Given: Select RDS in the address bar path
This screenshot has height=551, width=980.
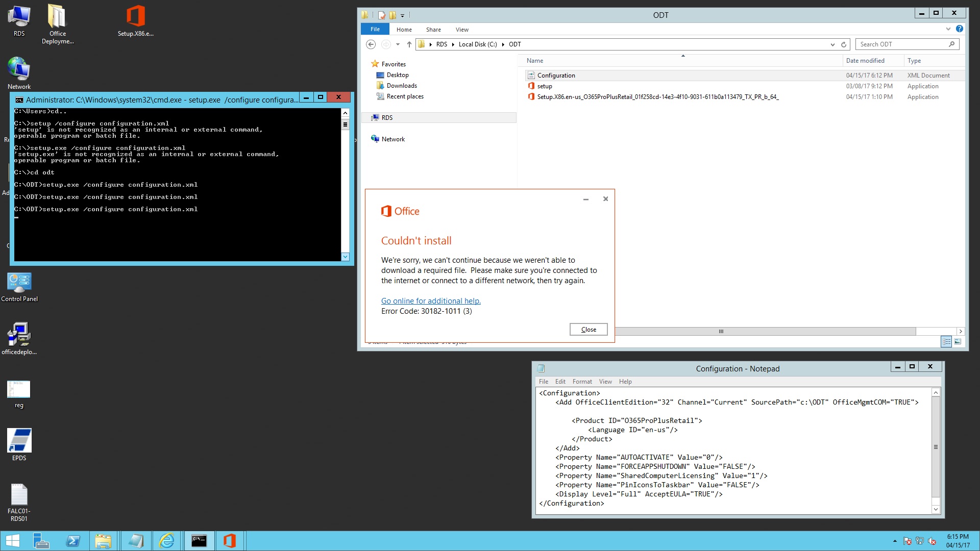Looking at the screenshot, I should 442,44.
